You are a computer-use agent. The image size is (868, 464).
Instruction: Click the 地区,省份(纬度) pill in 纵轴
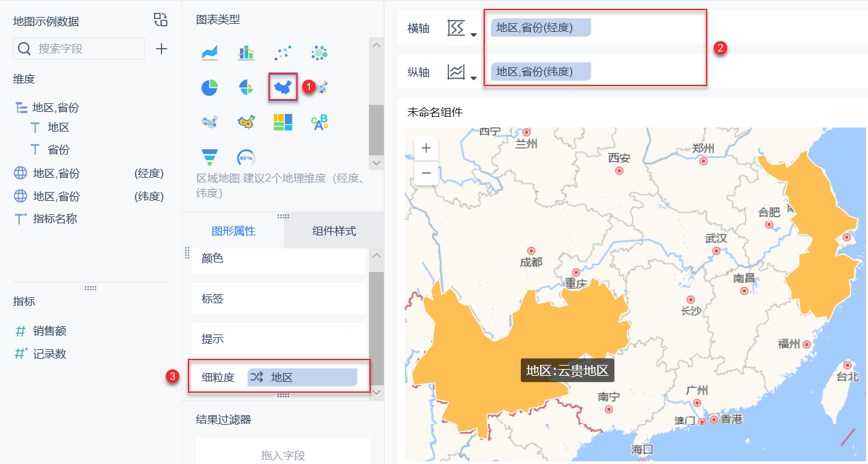[x=540, y=71]
